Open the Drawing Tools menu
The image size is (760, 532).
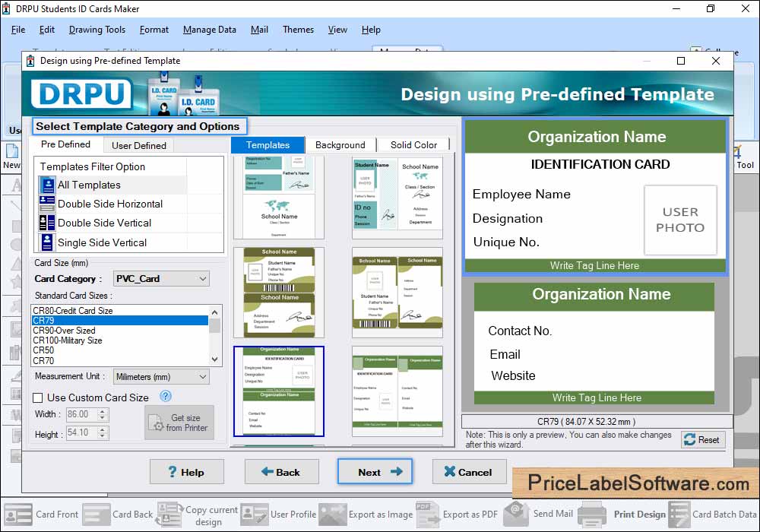point(97,30)
